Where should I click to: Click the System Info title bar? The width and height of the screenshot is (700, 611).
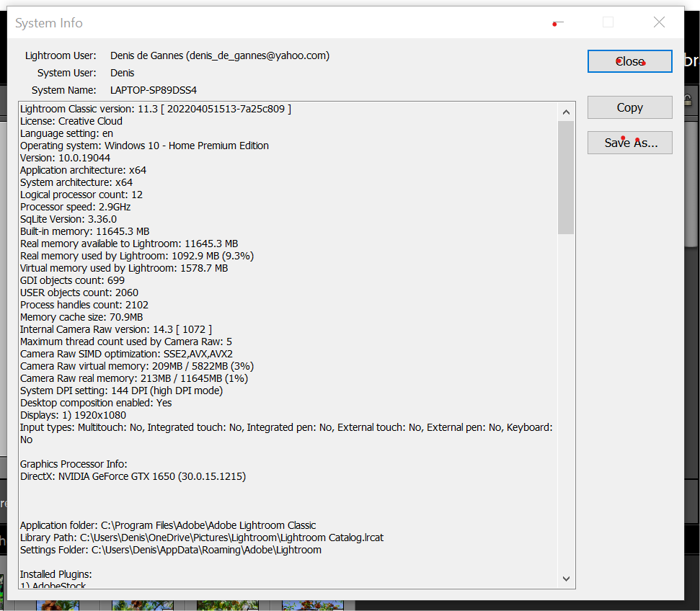pos(288,22)
